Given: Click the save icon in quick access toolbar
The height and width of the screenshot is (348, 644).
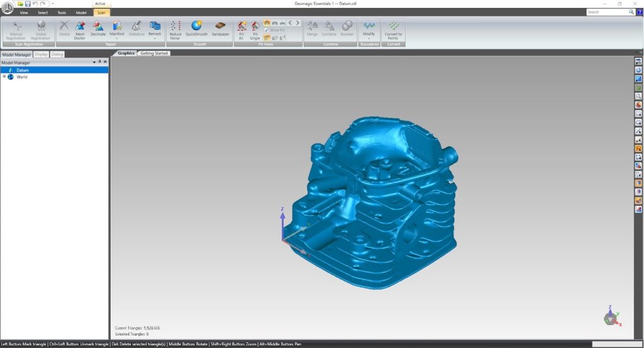Looking at the screenshot, I should point(28,4).
